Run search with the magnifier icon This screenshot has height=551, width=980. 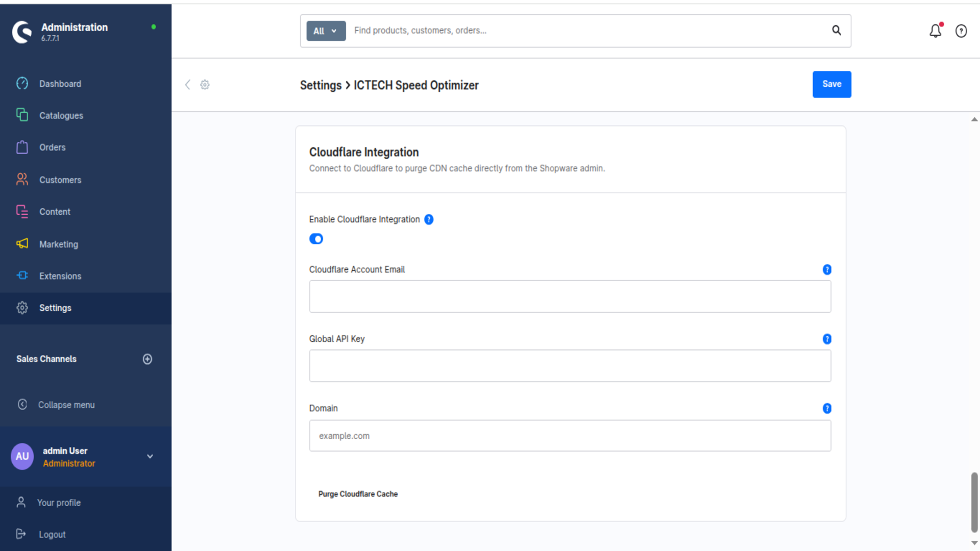click(x=837, y=30)
